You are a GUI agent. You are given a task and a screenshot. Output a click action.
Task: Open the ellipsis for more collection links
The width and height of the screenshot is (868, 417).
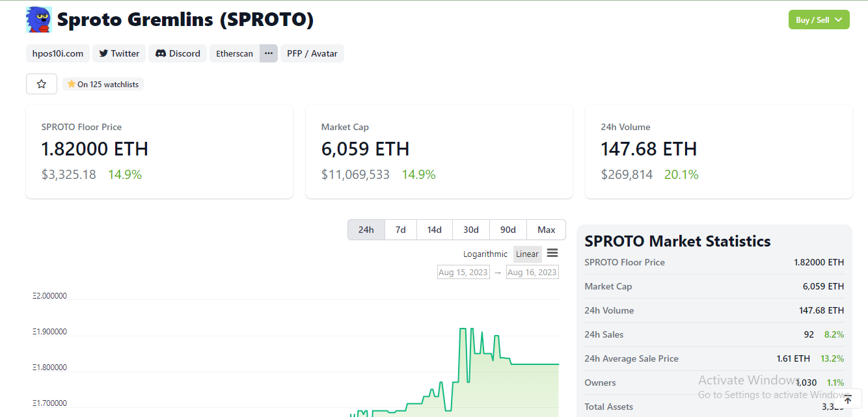pyautogui.click(x=268, y=53)
